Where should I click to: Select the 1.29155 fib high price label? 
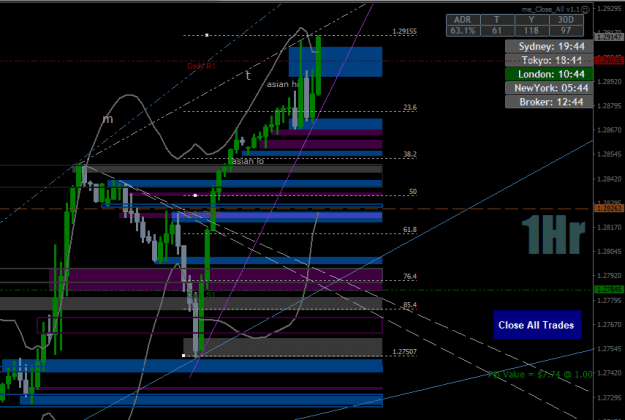[x=405, y=31]
